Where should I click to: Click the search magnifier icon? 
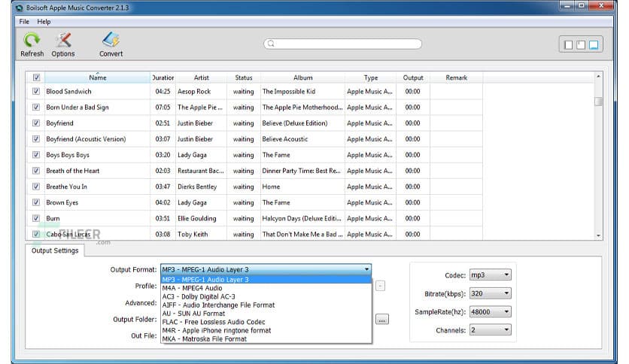(271, 44)
